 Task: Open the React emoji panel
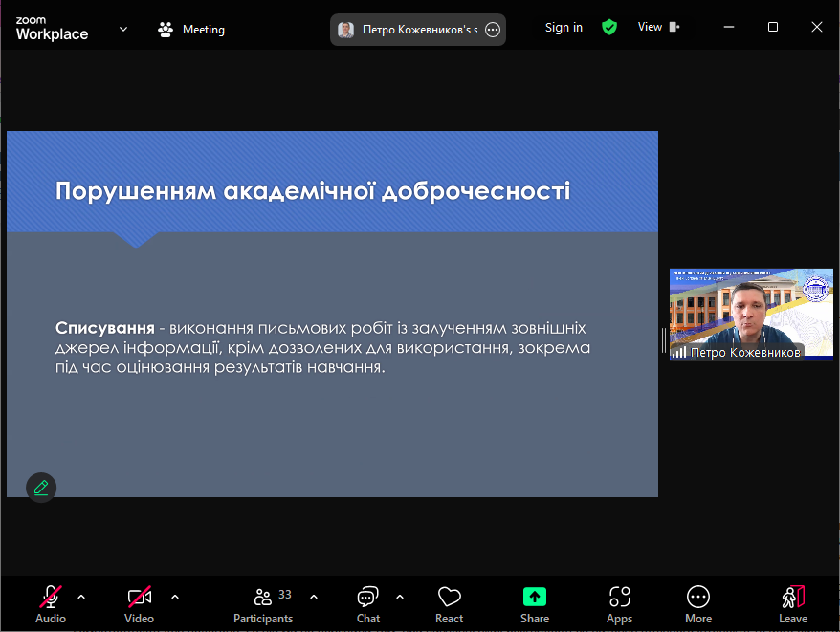(x=449, y=597)
